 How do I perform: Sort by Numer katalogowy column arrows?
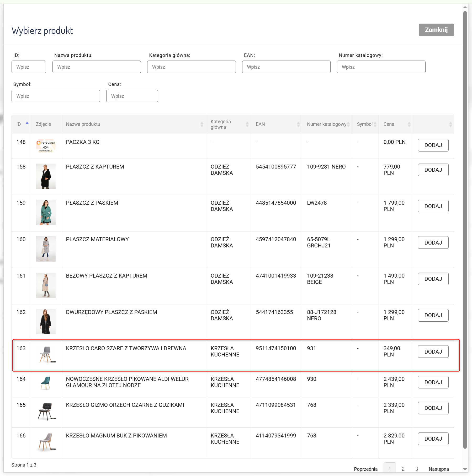(x=348, y=125)
